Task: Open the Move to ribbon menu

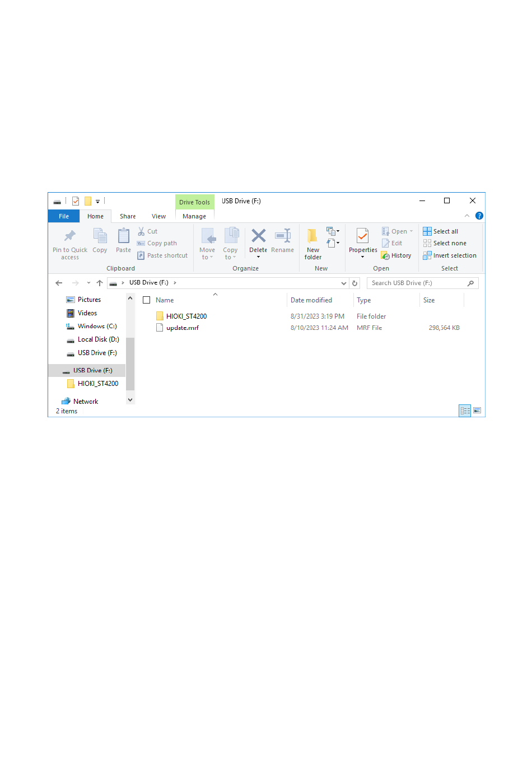Action: 207,244
